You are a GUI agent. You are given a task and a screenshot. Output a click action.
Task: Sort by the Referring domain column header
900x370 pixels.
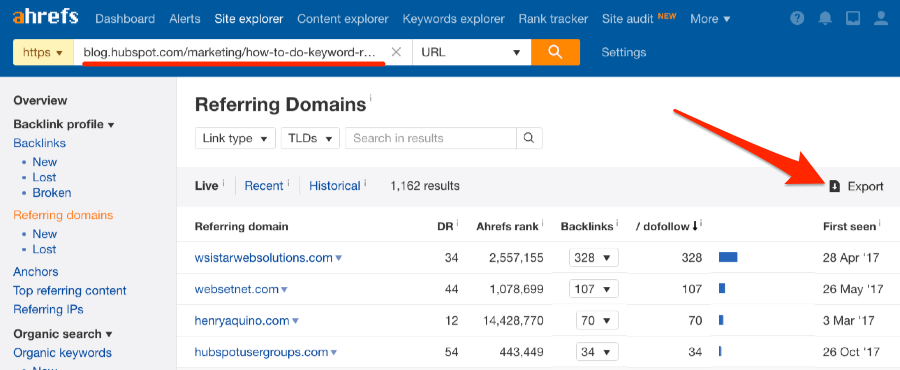242,226
